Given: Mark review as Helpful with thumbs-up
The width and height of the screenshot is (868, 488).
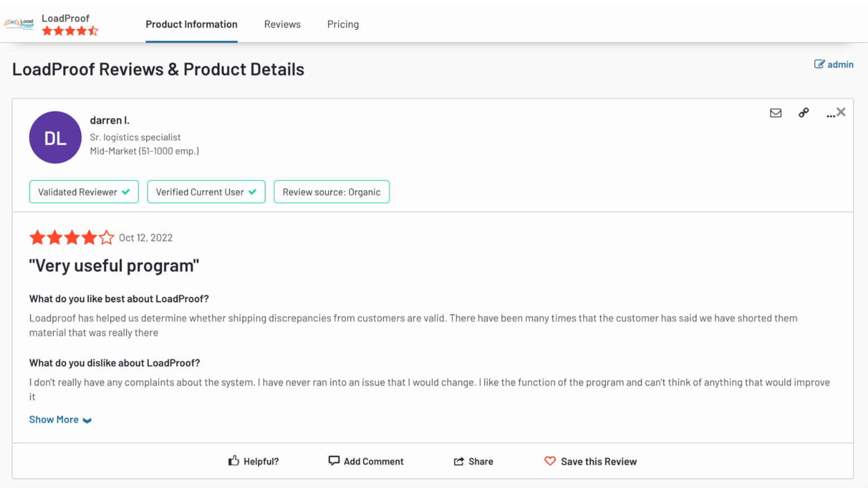Looking at the screenshot, I should [x=253, y=461].
